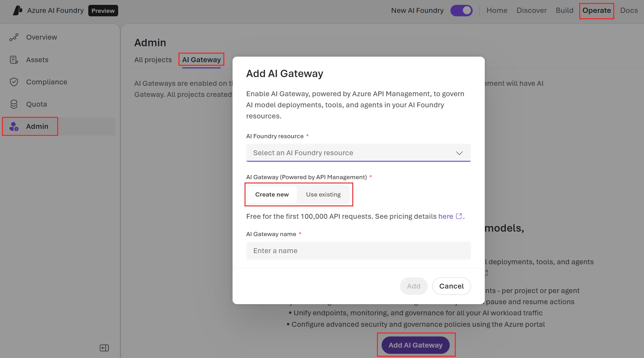This screenshot has width=644, height=358.
Task: Expand the resource selector chevron
Action: pos(459,153)
